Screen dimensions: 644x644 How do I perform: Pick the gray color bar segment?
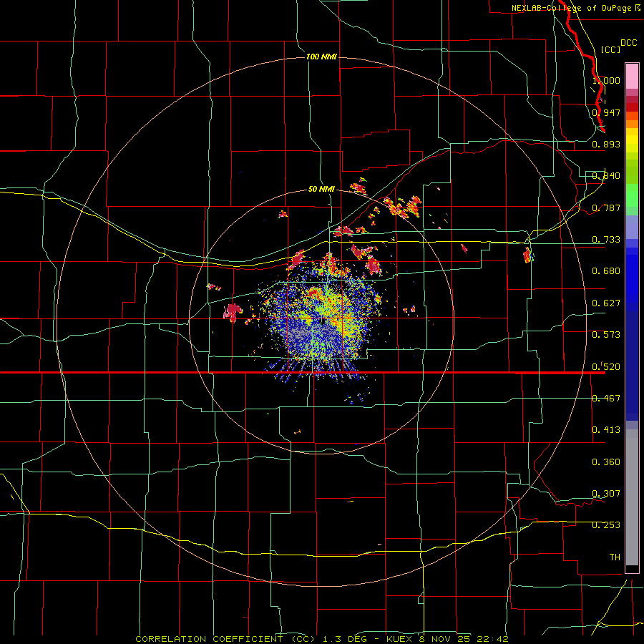click(x=632, y=497)
